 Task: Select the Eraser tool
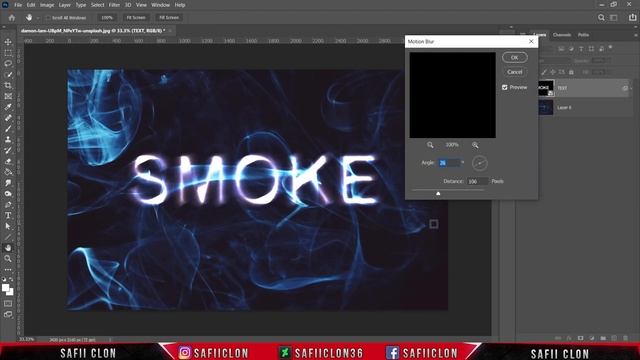[8, 161]
